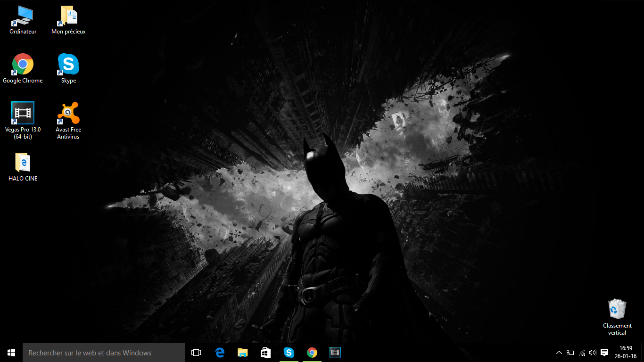This screenshot has height=362, width=644.
Task: Open File Explorer from the taskbar
Action: point(242,353)
